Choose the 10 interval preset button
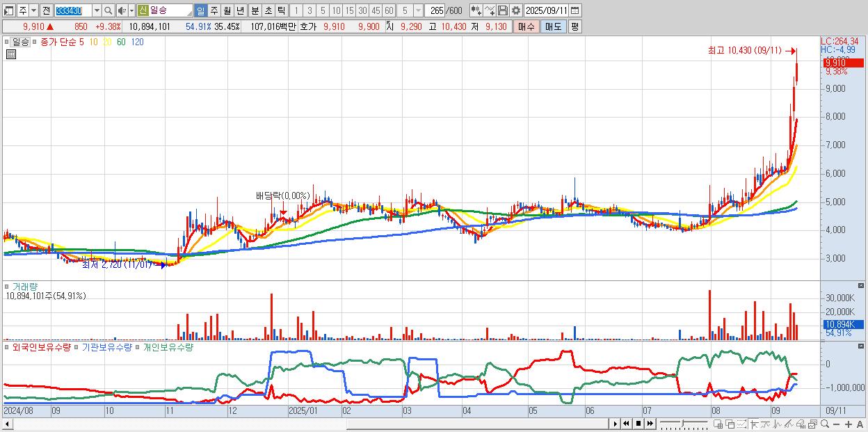The image size is (868, 432). coord(336,10)
